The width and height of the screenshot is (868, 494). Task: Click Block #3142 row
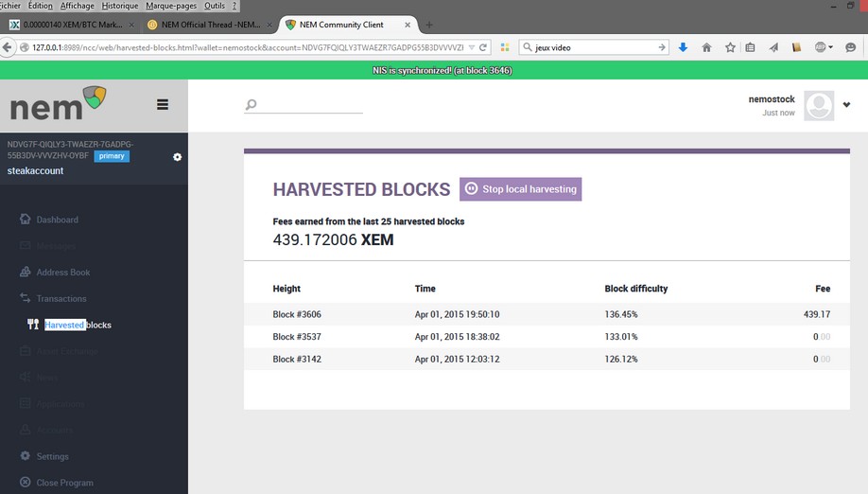coord(547,359)
